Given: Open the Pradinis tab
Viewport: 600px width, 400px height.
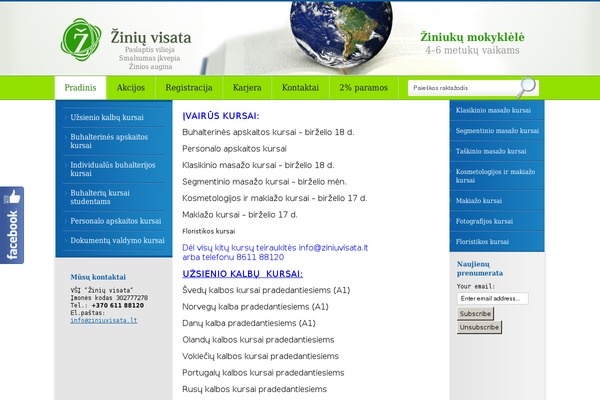Looking at the screenshot, I should 80,88.
